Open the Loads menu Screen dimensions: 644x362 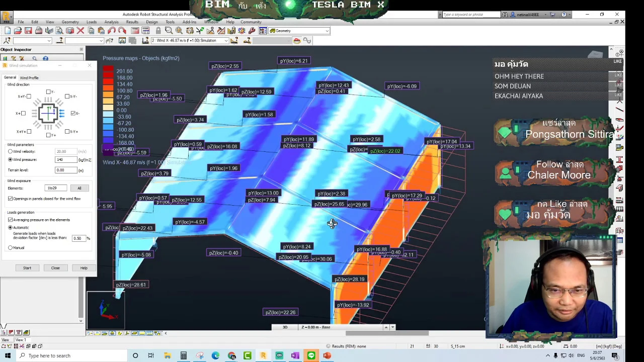92,22
